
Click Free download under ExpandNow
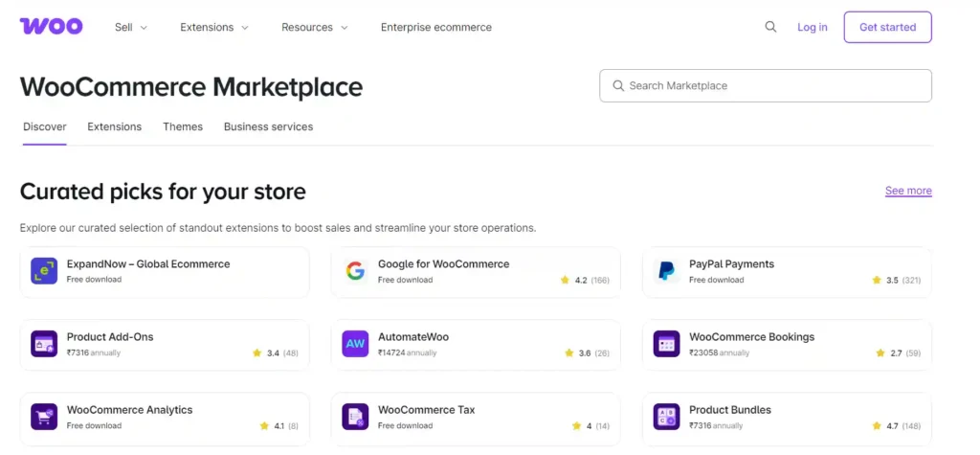coord(95,280)
